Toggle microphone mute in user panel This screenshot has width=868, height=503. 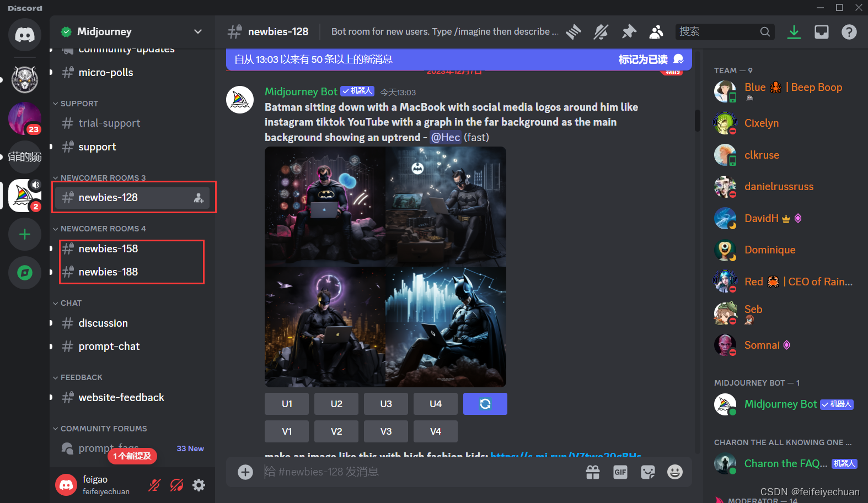click(x=154, y=485)
